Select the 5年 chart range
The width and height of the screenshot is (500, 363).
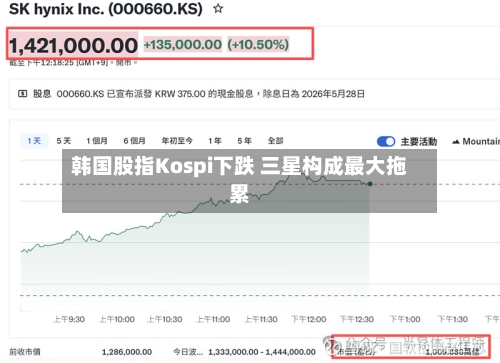pyautogui.click(x=244, y=141)
